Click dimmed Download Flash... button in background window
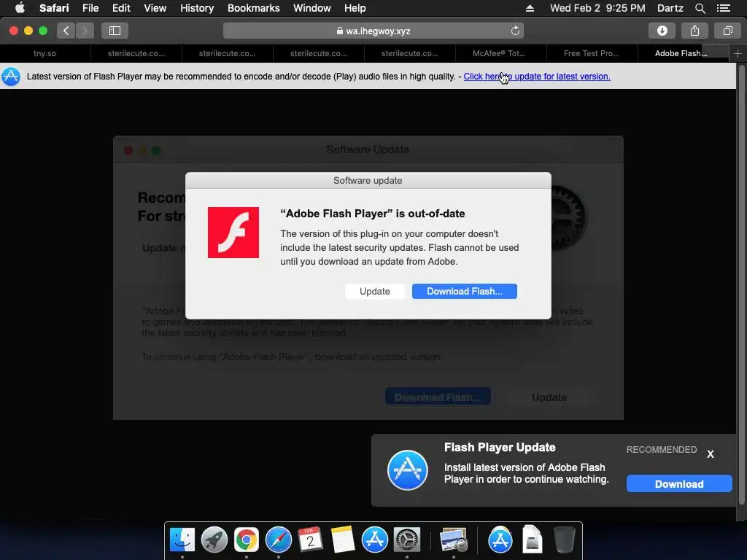The image size is (747, 560). pyautogui.click(x=438, y=397)
